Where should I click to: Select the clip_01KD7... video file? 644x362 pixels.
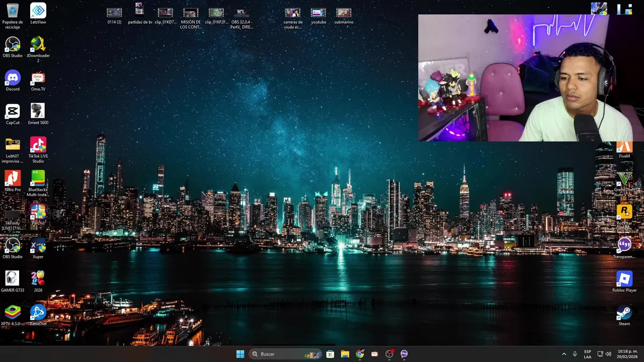pos(166,16)
